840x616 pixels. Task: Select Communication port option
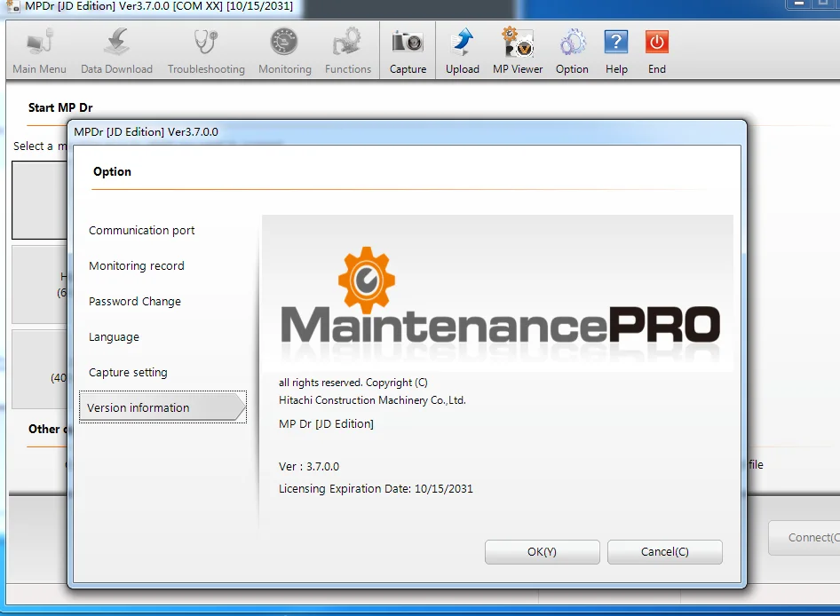[x=141, y=230]
